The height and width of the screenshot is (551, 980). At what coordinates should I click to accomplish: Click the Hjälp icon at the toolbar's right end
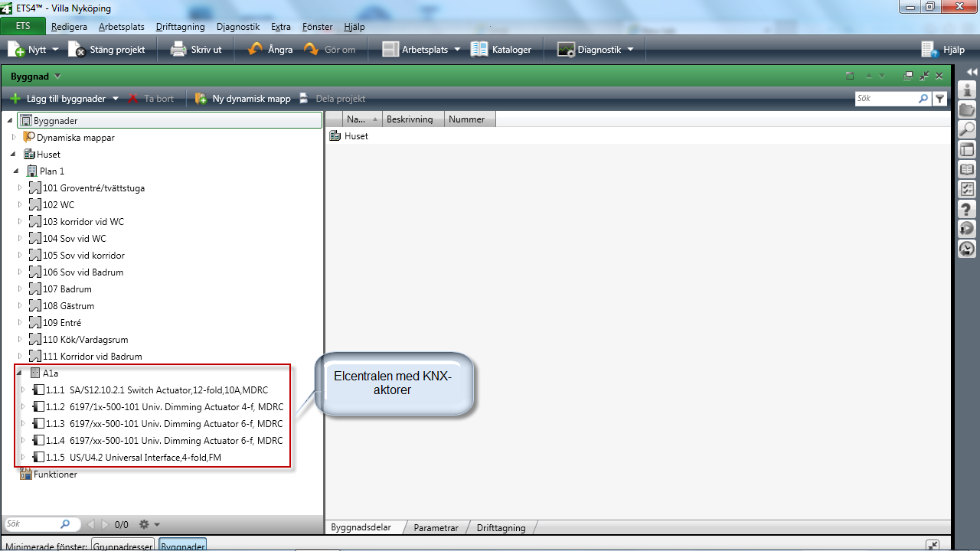pos(929,50)
